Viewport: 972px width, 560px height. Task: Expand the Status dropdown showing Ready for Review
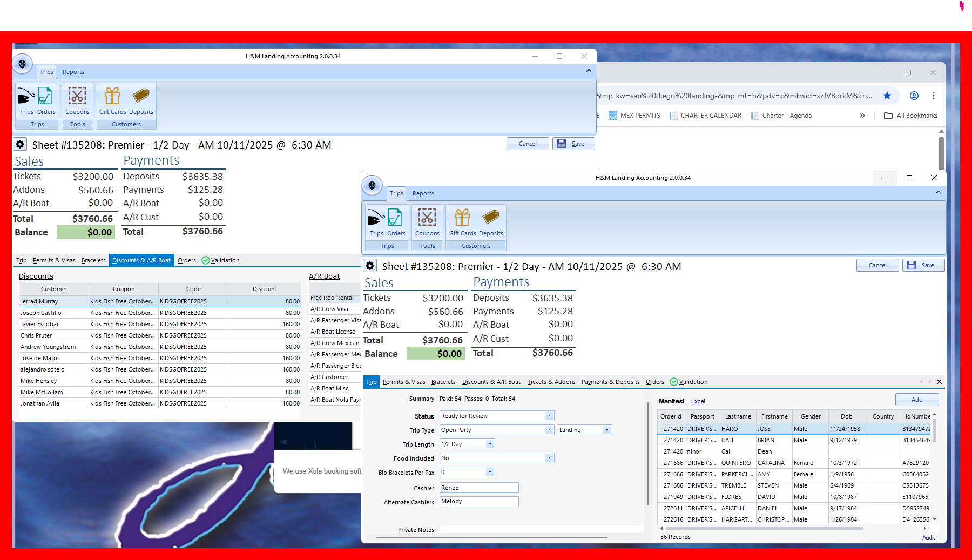pyautogui.click(x=549, y=416)
